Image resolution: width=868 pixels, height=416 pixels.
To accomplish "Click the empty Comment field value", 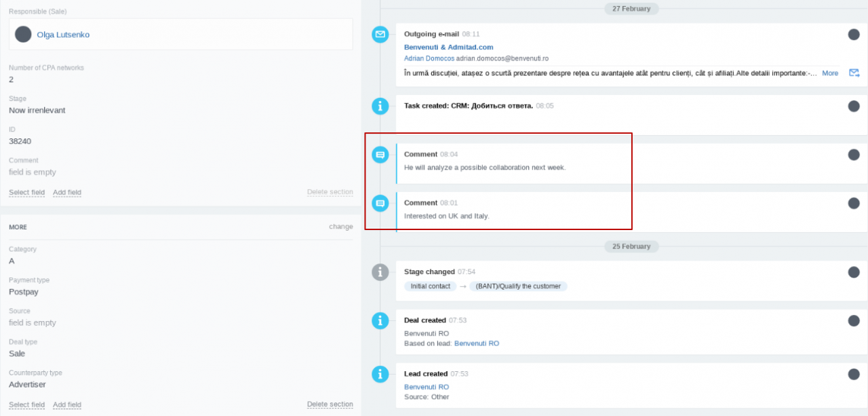I will [x=33, y=172].
